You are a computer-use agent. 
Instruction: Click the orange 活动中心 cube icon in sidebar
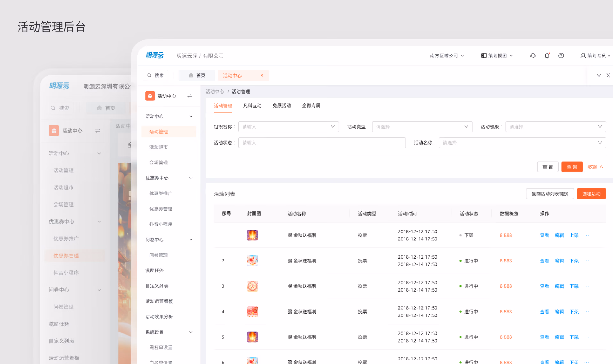click(x=150, y=96)
